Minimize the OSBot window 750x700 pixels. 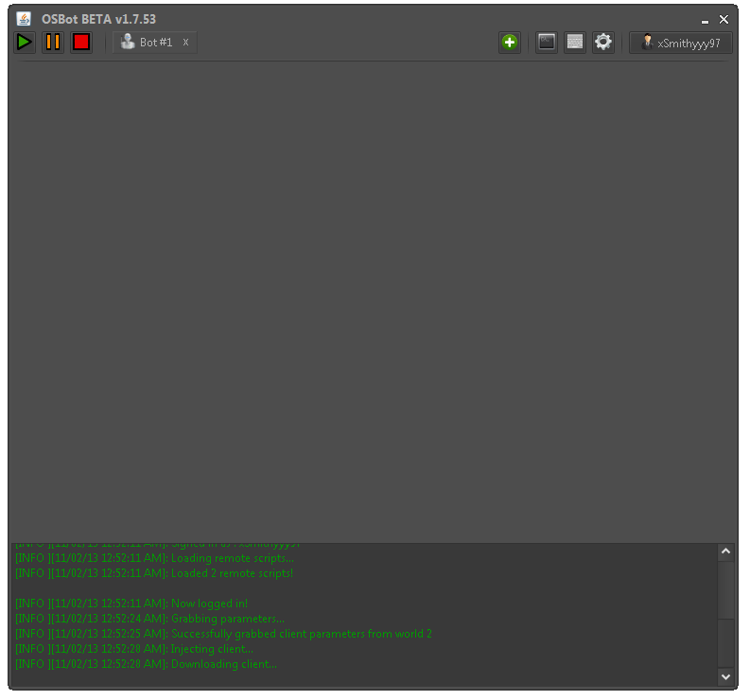tap(705, 21)
